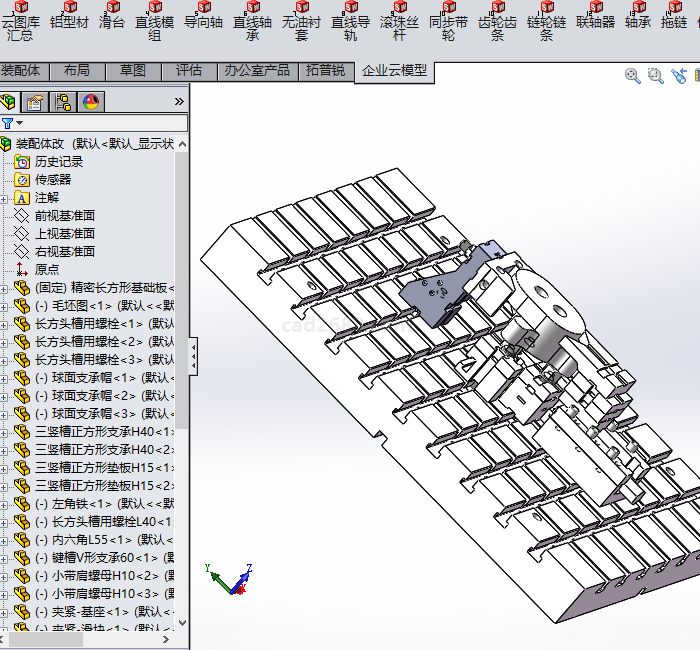Click the zoom to area magnifier icon
700x650 pixels.
click(x=655, y=76)
